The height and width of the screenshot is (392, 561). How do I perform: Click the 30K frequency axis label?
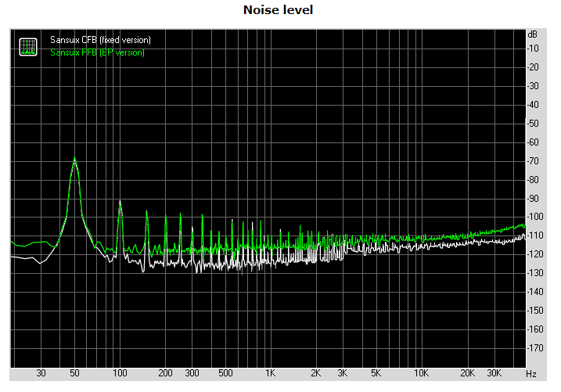point(494,373)
